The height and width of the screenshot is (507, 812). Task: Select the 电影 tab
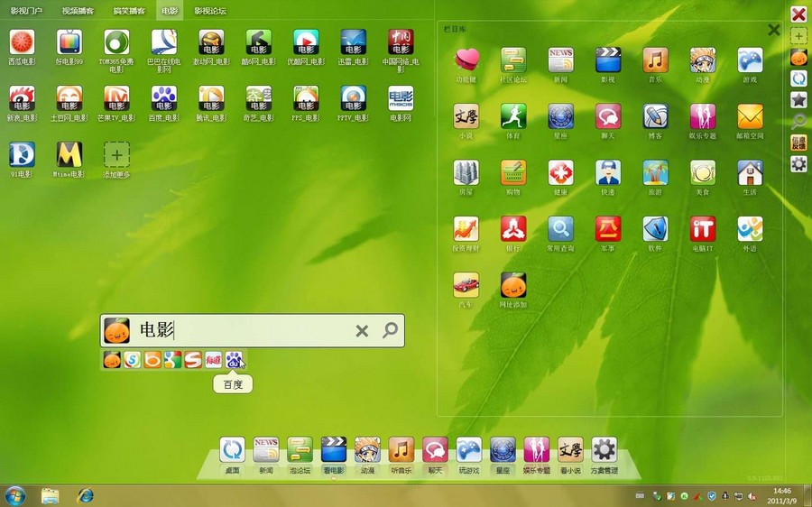170,10
